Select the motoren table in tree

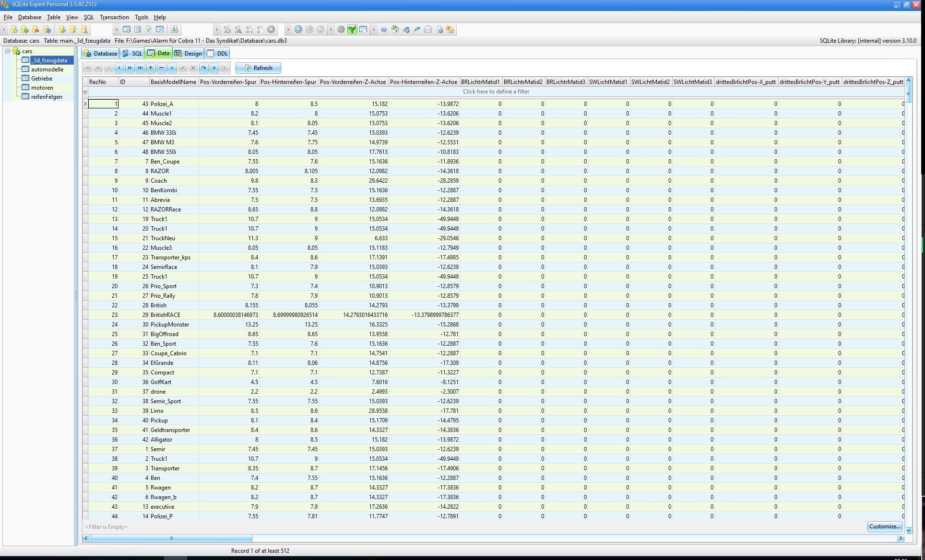[42, 88]
